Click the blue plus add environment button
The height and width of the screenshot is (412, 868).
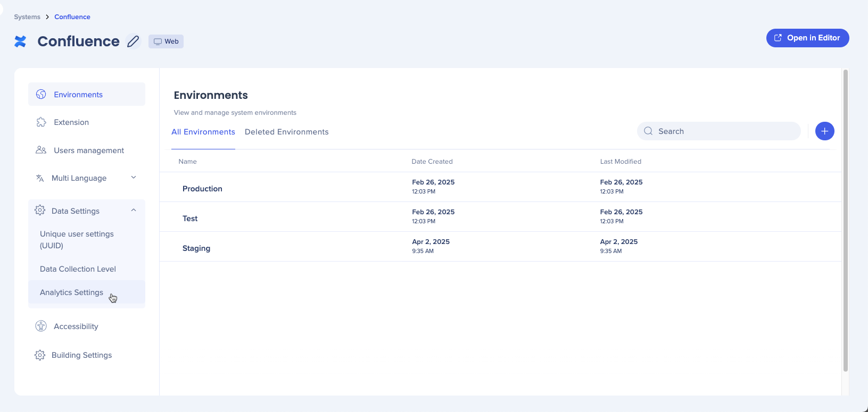pos(824,131)
